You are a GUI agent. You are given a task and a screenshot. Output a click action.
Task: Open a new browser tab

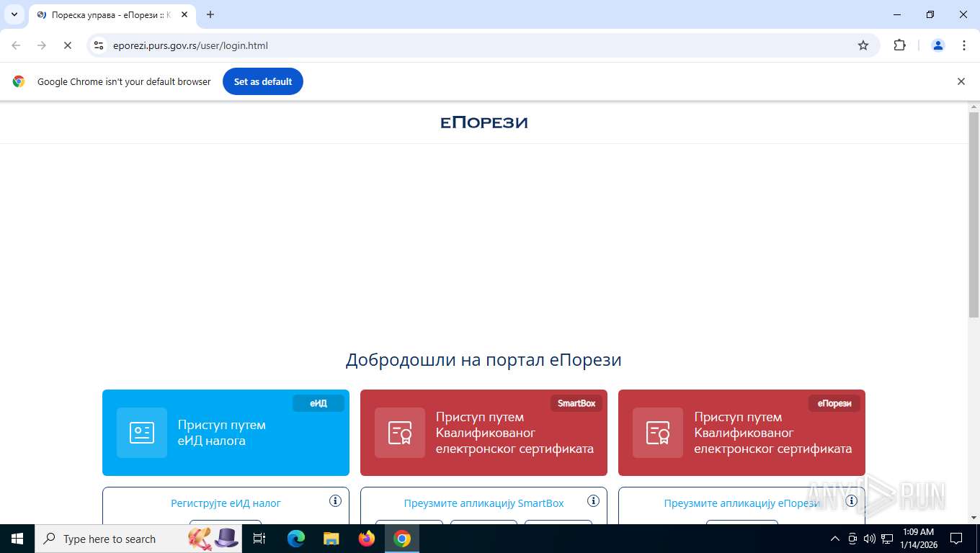(210, 14)
